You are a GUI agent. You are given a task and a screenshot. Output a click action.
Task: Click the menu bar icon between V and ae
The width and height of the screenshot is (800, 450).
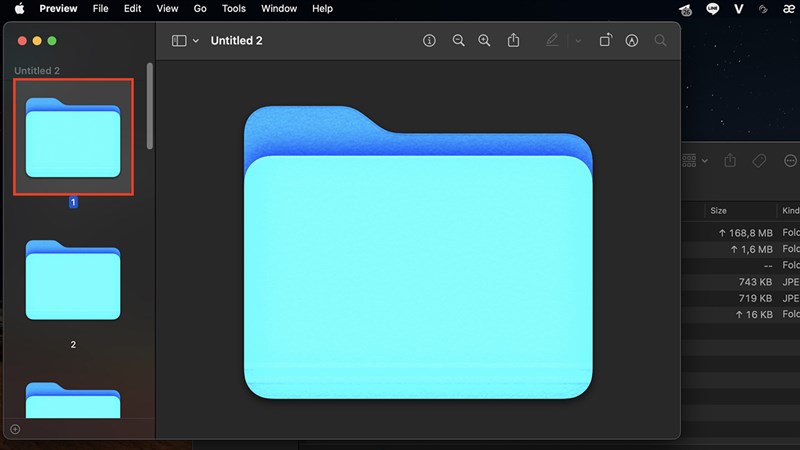(x=763, y=9)
